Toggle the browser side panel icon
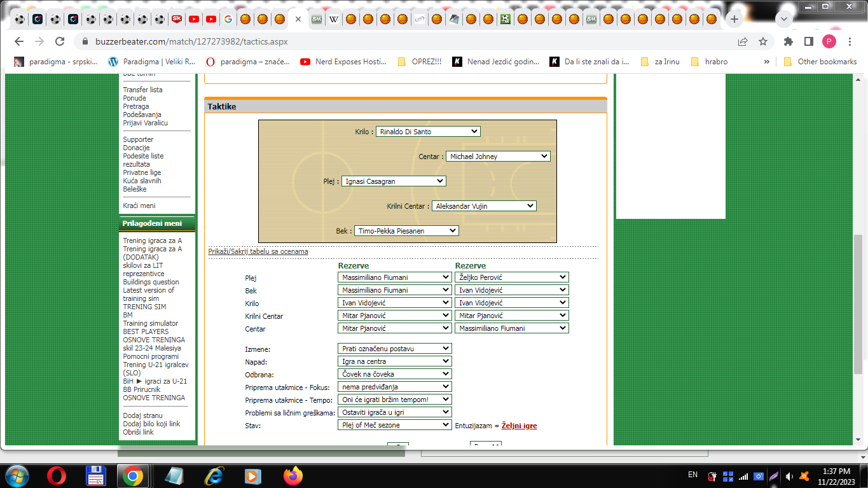Viewport: 868px width, 488px height. (x=809, y=41)
